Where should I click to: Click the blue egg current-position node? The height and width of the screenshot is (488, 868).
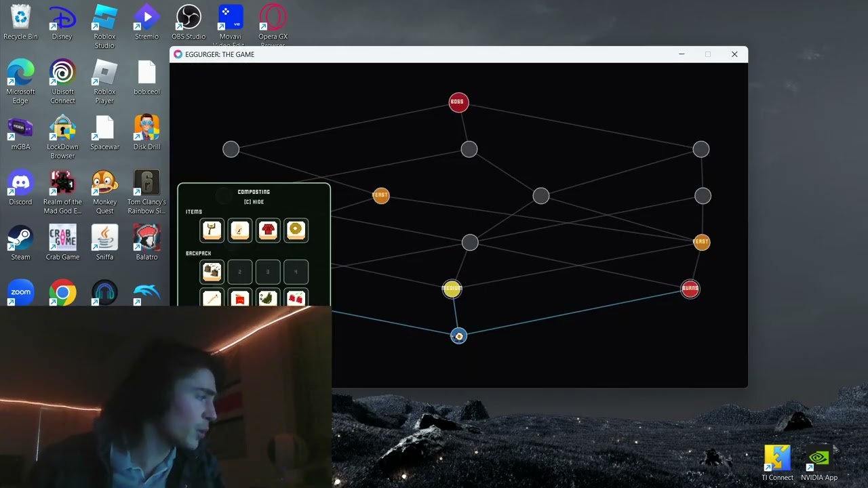click(458, 336)
